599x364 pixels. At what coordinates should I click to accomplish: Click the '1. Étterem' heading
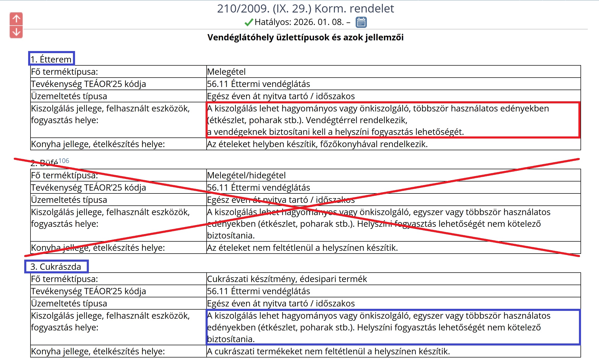tap(51, 59)
